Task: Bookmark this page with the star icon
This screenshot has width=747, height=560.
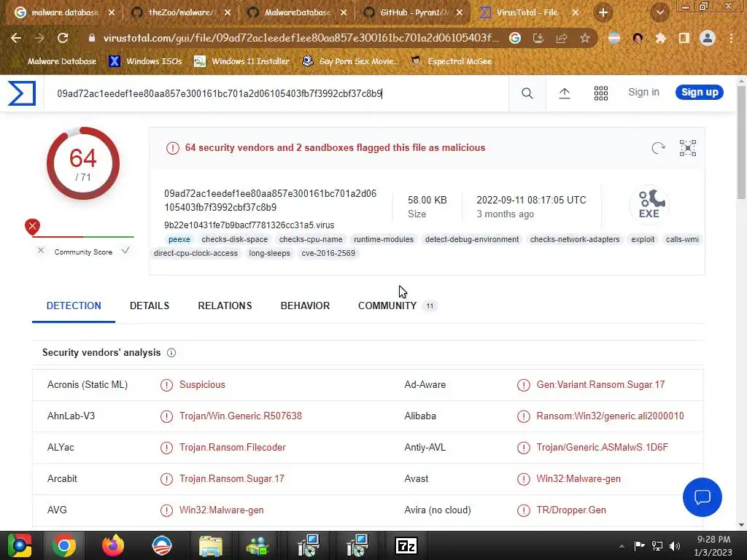Action: pyautogui.click(x=585, y=38)
